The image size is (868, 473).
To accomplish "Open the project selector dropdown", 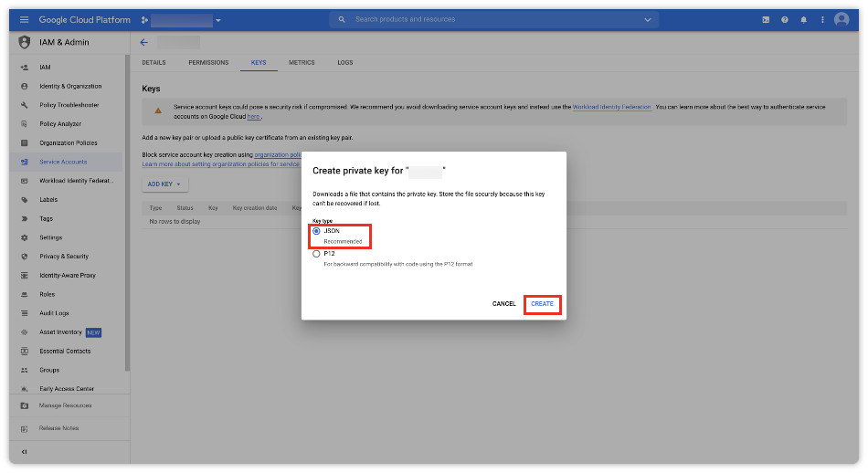I will point(181,20).
